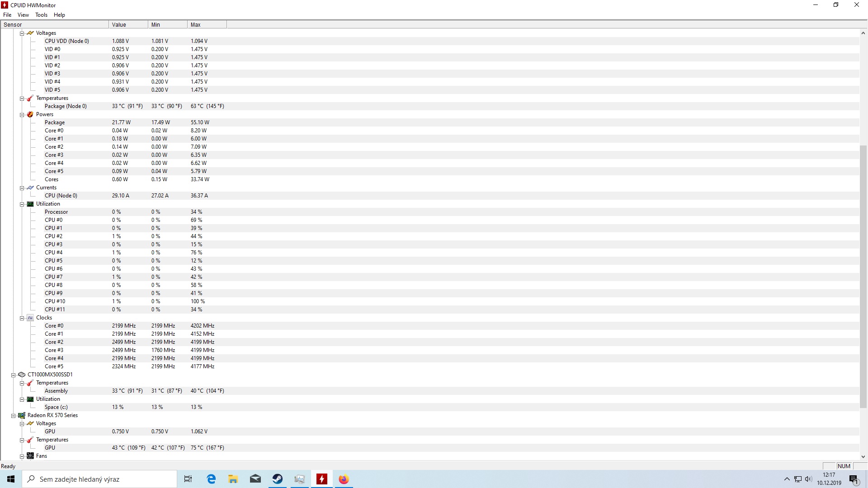868x488 pixels.
Task: Click the Fans icon under Radeon
Action: coord(30,456)
